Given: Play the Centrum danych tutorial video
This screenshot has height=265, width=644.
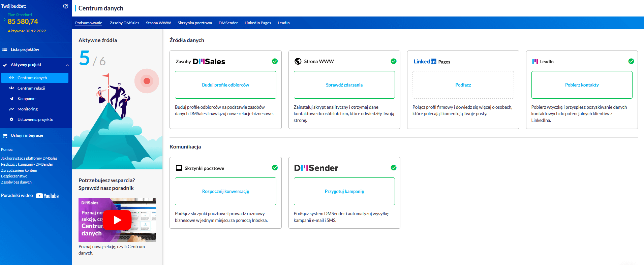Looking at the screenshot, I should 117,220.
